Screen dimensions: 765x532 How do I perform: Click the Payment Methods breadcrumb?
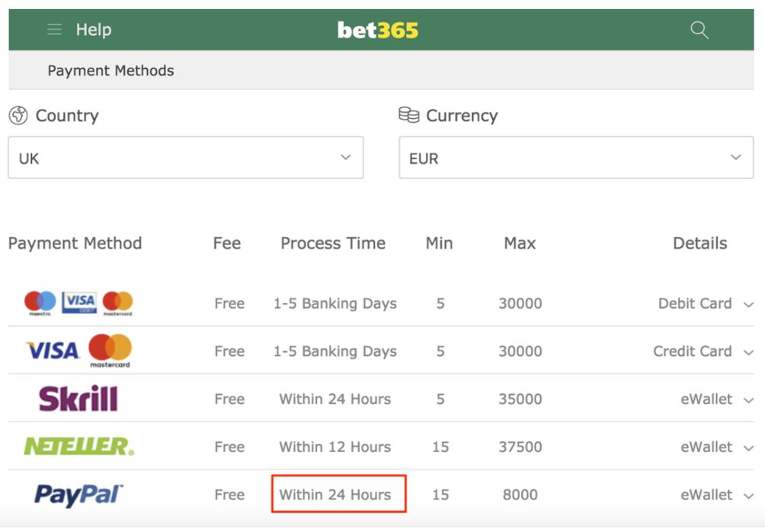point(110,71)
